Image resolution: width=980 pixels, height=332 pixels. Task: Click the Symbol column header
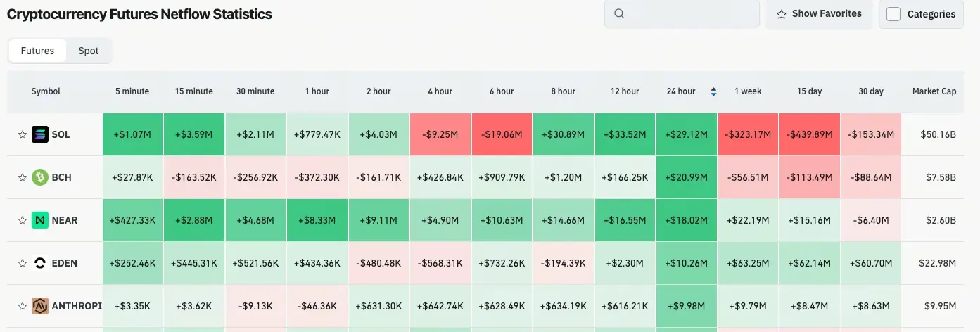(46, 91)
